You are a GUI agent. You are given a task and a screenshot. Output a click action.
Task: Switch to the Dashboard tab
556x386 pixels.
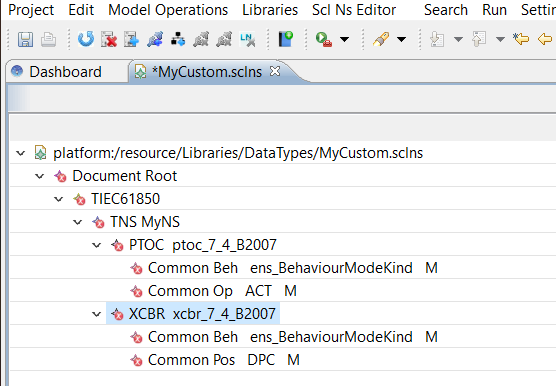point(65,72)
